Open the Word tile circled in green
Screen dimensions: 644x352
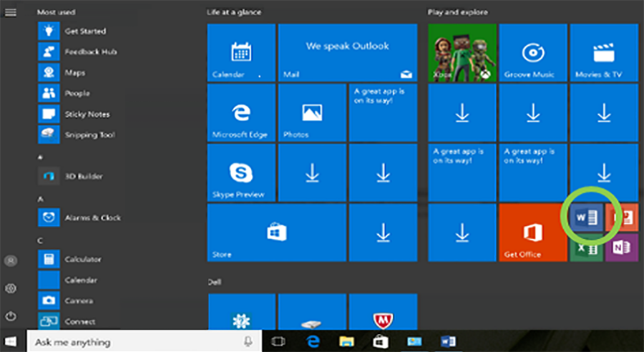[x=586, y=218]
